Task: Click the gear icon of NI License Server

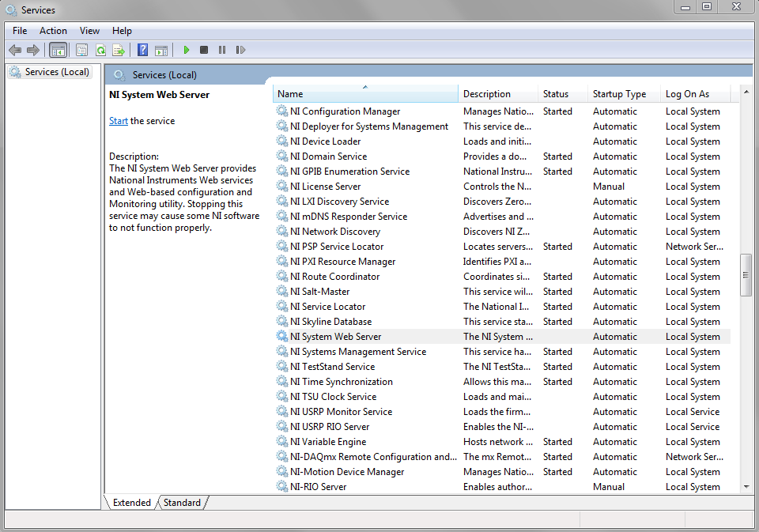Action: [x=281, y=186]
